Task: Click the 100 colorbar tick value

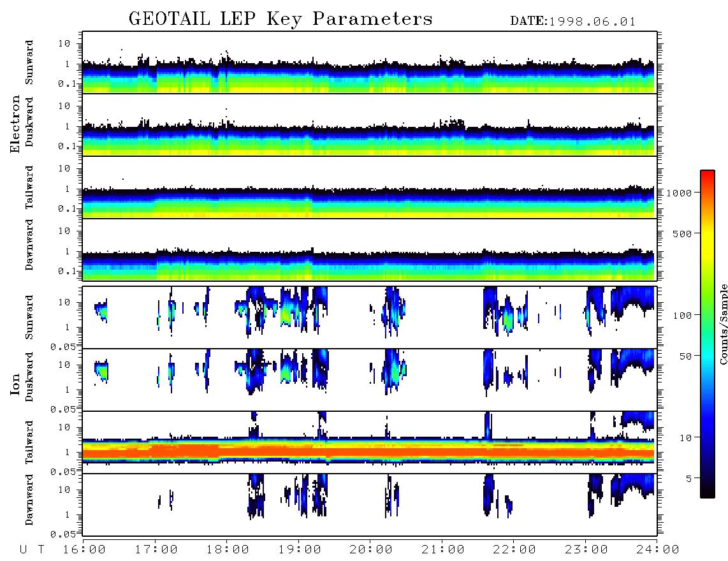Action: pyautogui.click(x=683, y=316)
